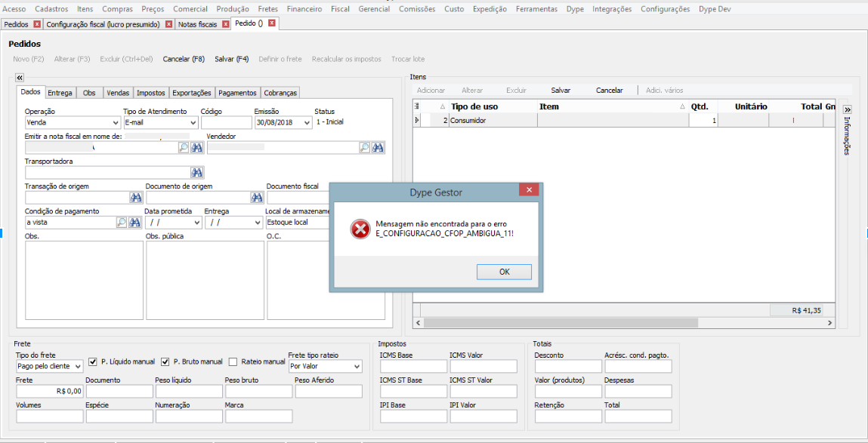Open the Ferramentas menu
Viewport: 868px width, 443px height.
[536, 9]
